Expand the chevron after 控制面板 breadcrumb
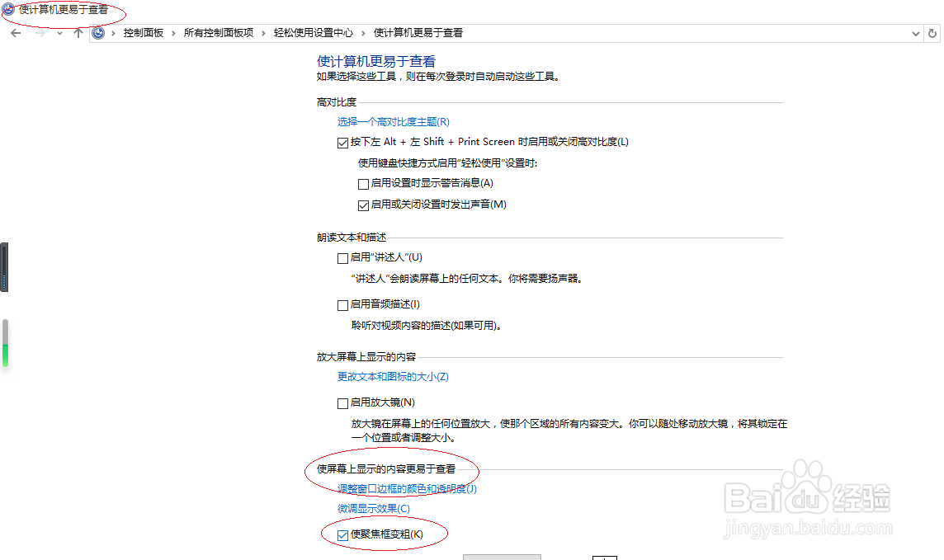Image resolution: width=944 pixels, height=560 pixels. click(x=172, y=33)
